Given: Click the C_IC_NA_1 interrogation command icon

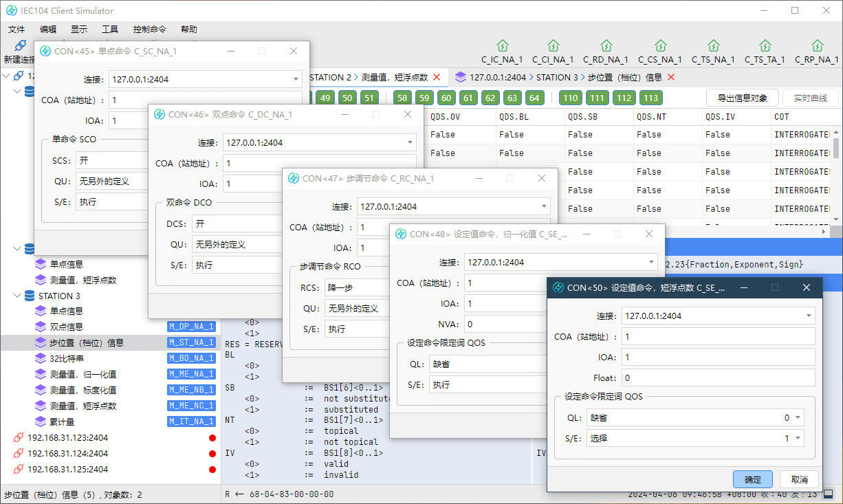Looking at the screenshot, I should [502, 47].
